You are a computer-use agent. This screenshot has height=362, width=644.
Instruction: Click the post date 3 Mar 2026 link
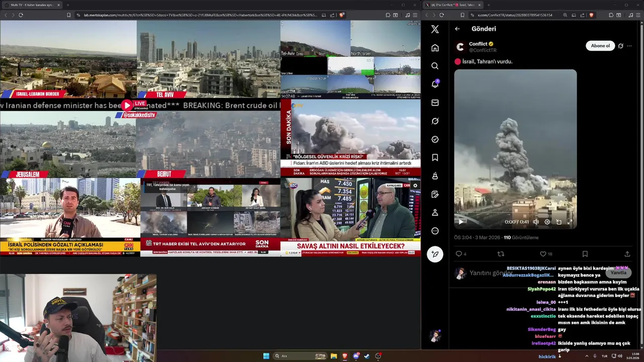[488, 237]
